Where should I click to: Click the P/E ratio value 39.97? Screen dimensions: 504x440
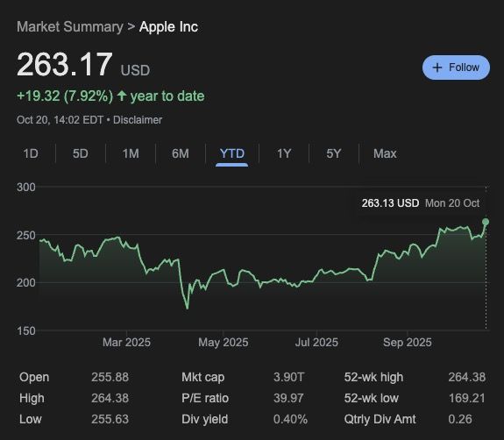click(x=288, y=398)
